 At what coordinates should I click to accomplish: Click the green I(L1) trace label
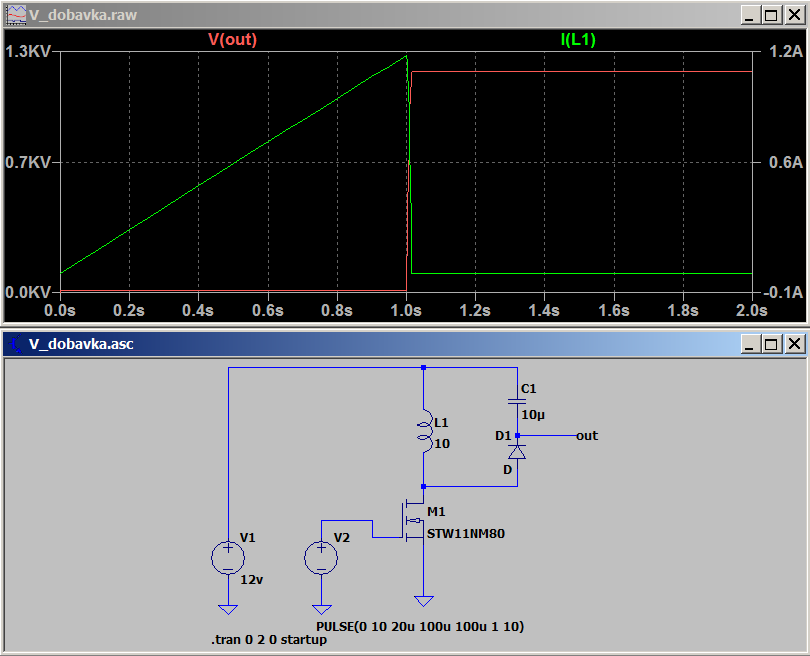click(x=578, y=40)
